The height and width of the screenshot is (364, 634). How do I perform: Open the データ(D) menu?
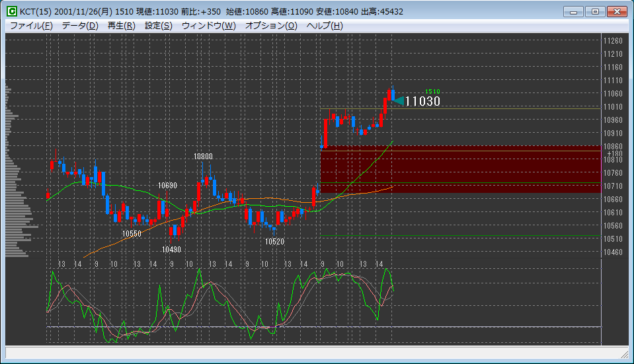click(80, 26)
